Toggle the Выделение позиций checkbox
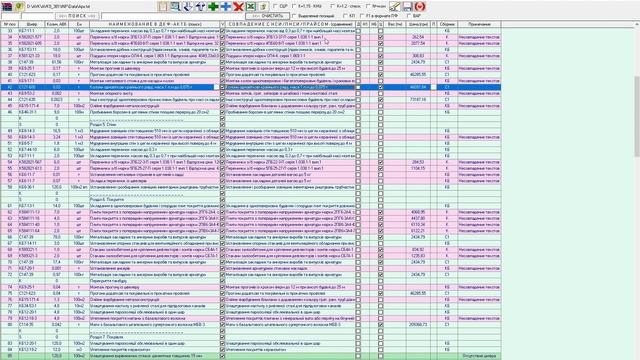Screen dimensions: 640x360 click(x=294, y=16)
